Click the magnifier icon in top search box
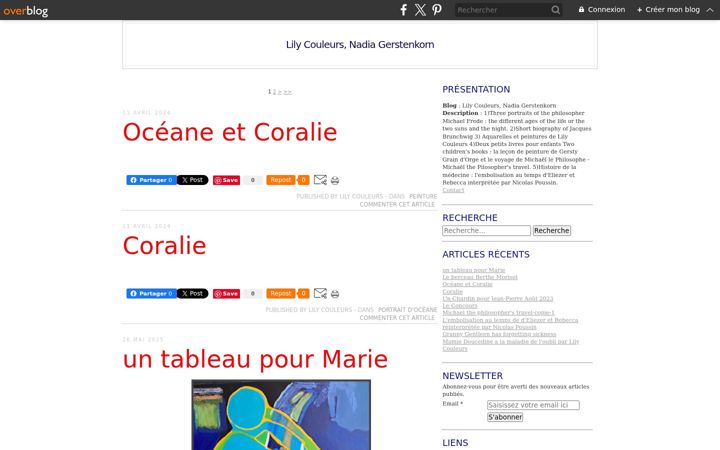Viewport: 720px width, 450px height. click(x=555, y=10)
